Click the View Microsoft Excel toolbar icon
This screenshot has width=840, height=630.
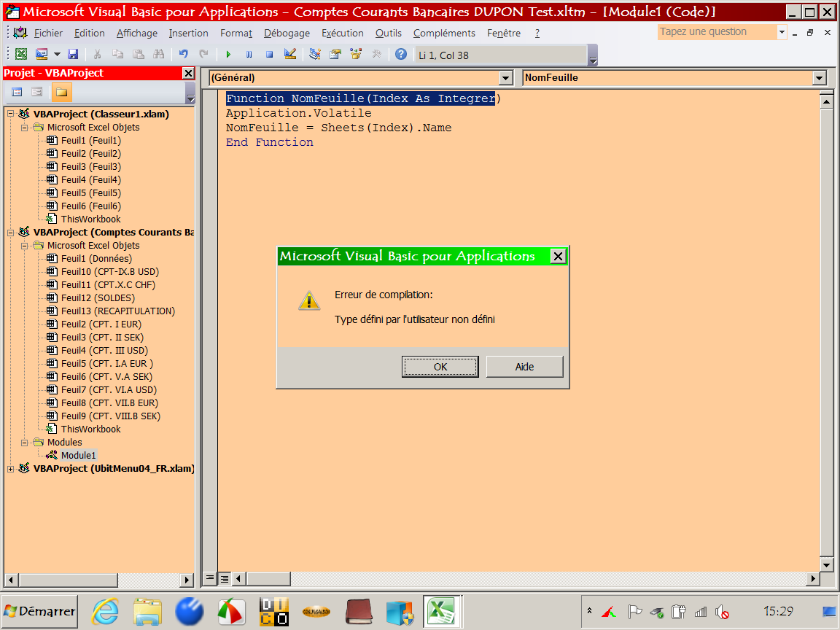[21, 54]
